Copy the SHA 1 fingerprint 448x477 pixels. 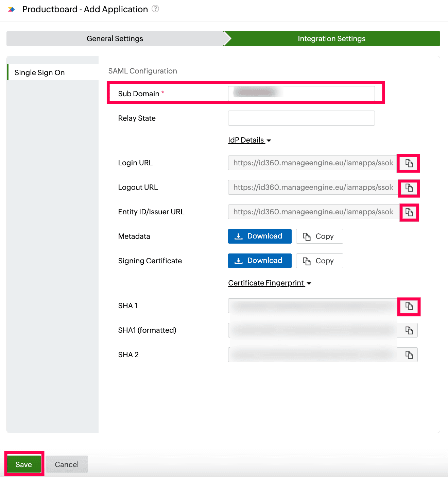pyautogui.click(x=409, y=306)
